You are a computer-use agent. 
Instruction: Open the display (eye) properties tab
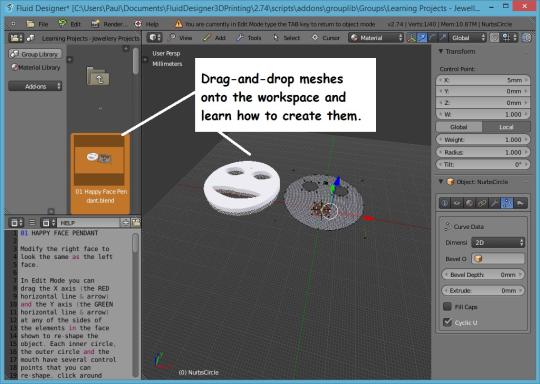click(x=457, y=203)
